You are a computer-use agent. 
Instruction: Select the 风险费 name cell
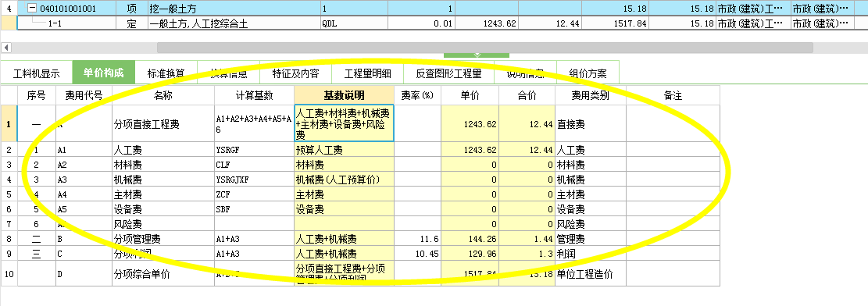163,224
